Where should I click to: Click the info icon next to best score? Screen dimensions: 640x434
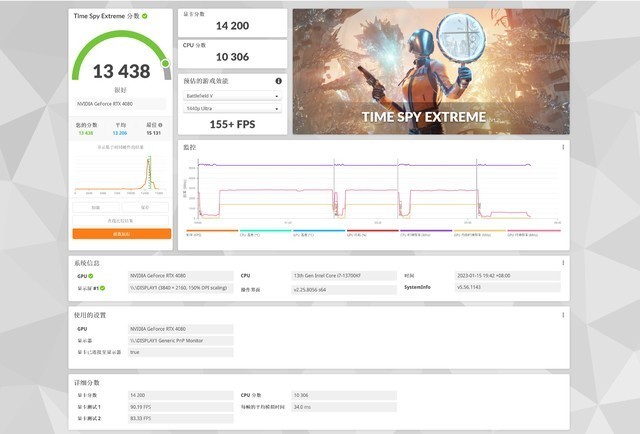(x=166, y=125)
